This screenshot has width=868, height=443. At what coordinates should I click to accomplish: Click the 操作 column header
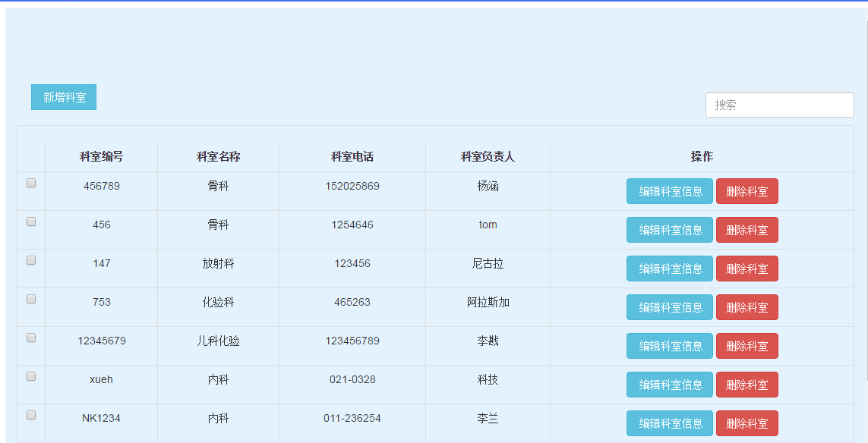click(702, 156)
